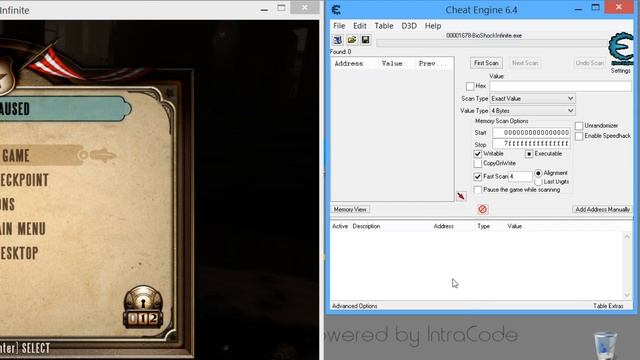Click the First Scan button

[486, 63]
